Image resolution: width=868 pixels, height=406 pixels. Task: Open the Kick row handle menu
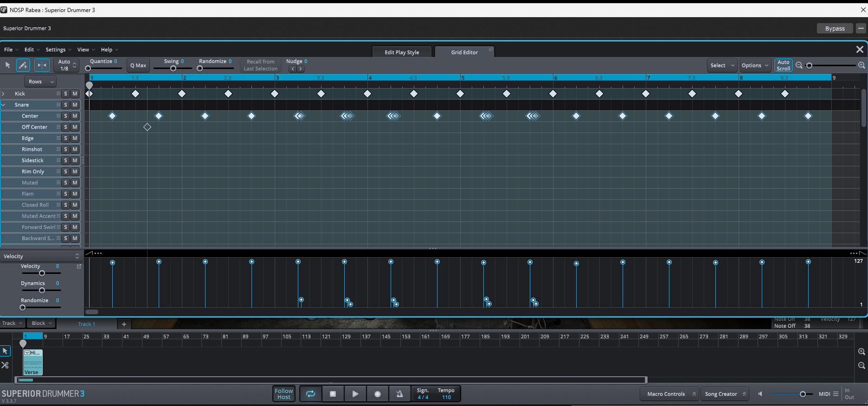coord(58,94)
